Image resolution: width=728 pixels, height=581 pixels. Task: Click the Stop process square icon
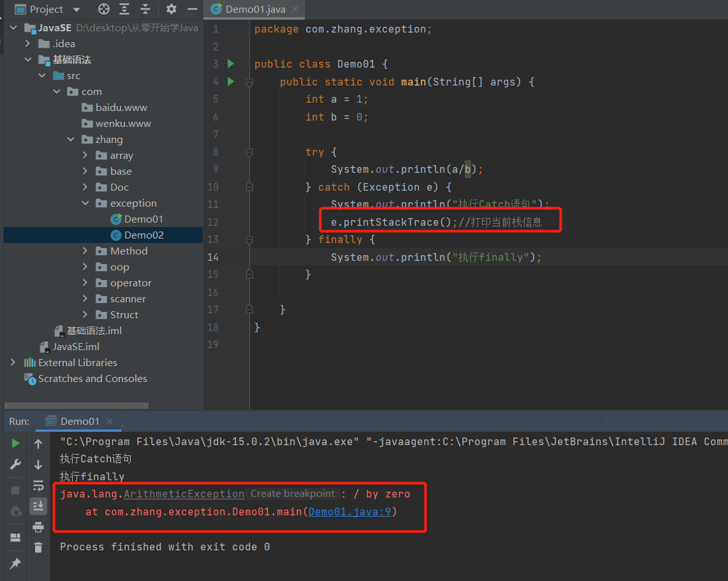(15, 490)
